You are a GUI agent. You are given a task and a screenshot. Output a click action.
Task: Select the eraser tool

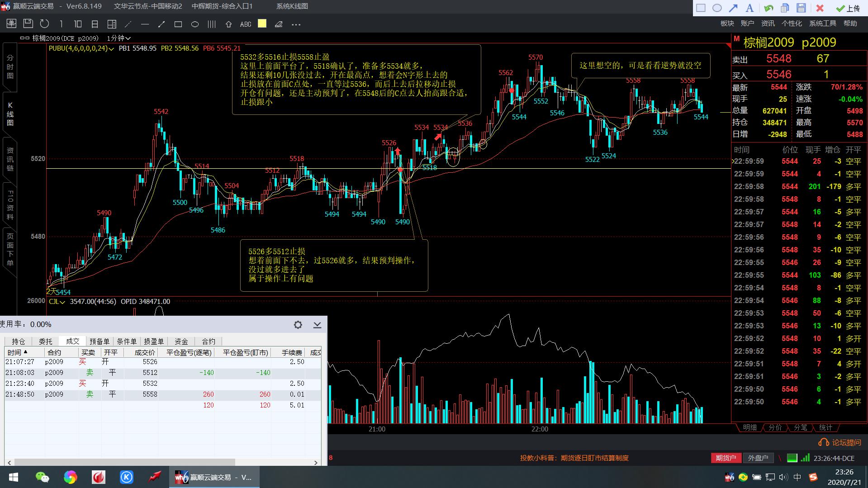(279, 24)
